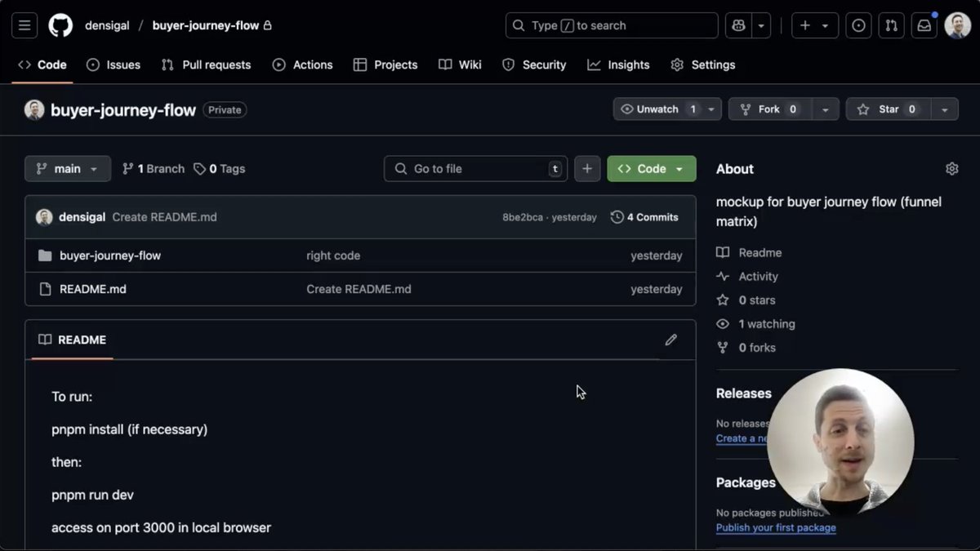Switch to the Insights tab
This screenshot has height=551, width=980.
click(618, 64)
